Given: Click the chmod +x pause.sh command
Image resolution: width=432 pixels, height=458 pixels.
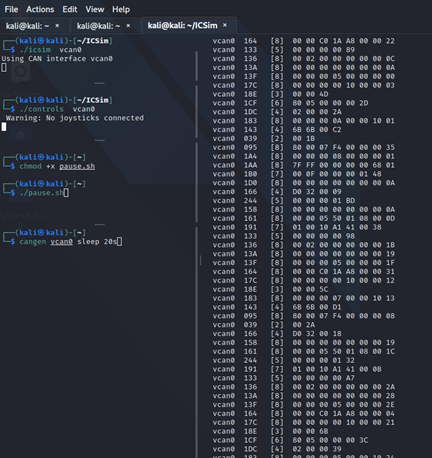Looking at the screenshot, I should coord(57,166).
